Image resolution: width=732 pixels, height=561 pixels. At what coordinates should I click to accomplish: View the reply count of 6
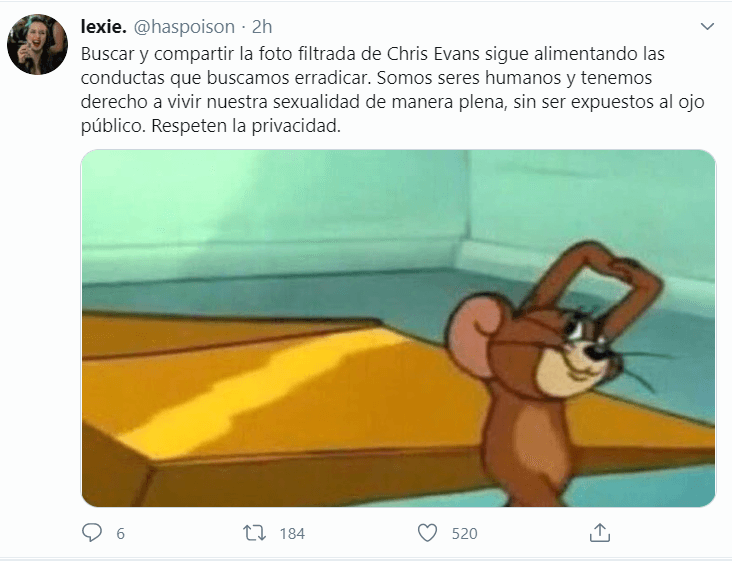[x=120, y=533]
